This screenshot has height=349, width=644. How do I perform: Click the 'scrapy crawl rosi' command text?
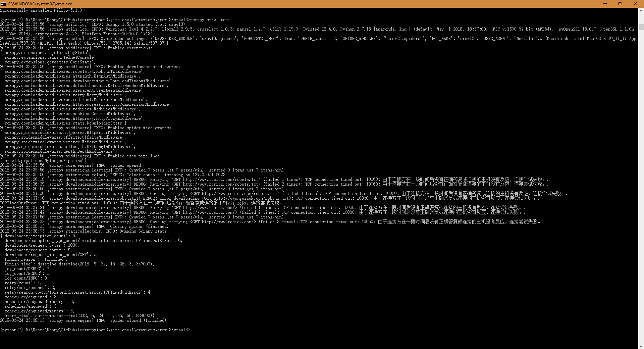tap(210, 20)
